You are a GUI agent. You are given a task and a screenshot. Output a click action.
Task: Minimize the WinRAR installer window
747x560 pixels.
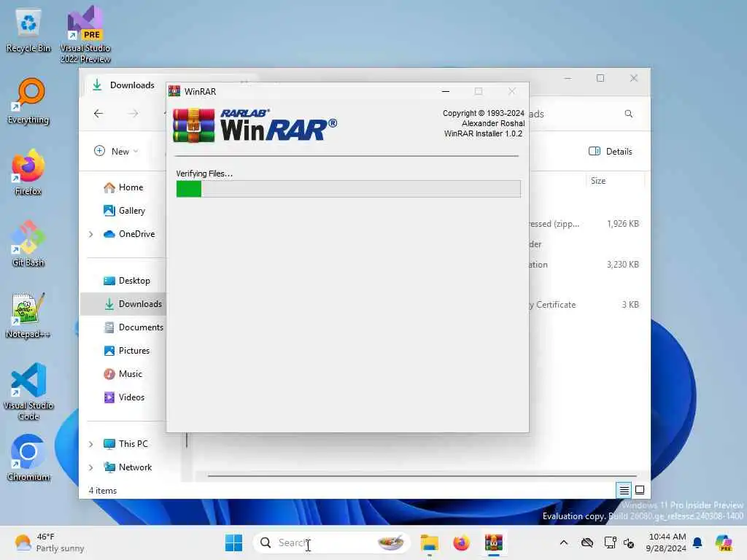pos(446,91)
